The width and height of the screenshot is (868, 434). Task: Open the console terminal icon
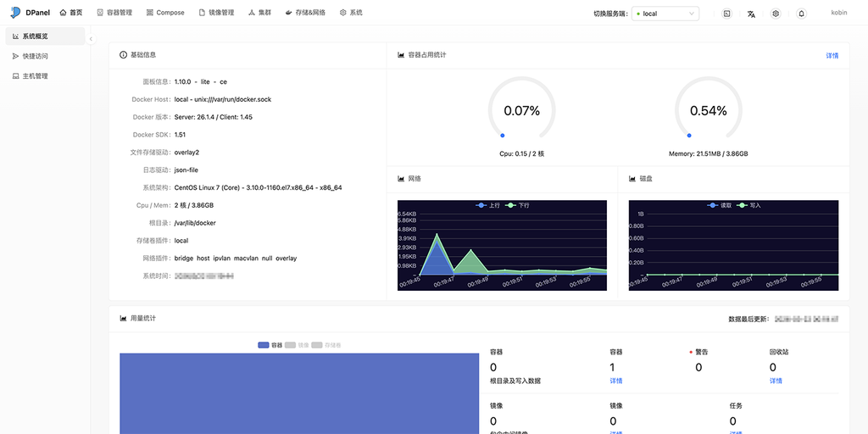(726, 14)
